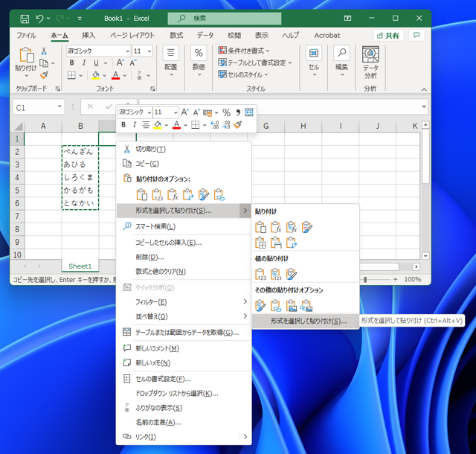Click Transpose paste icon in paste options row

coord(188,195)
